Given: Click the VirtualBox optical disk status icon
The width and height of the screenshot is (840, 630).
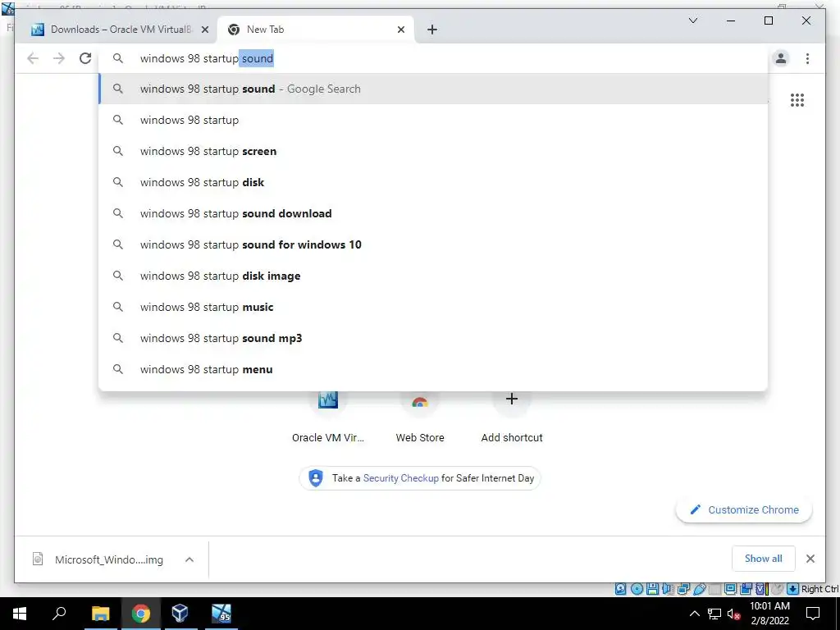Looking at the screenshot, I should (637, 589).
